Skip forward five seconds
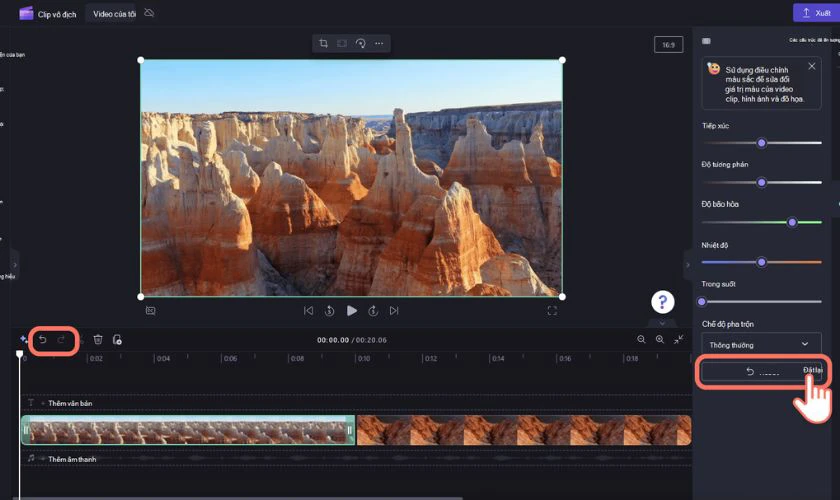 pyautogui.click(x=373, y=311)
